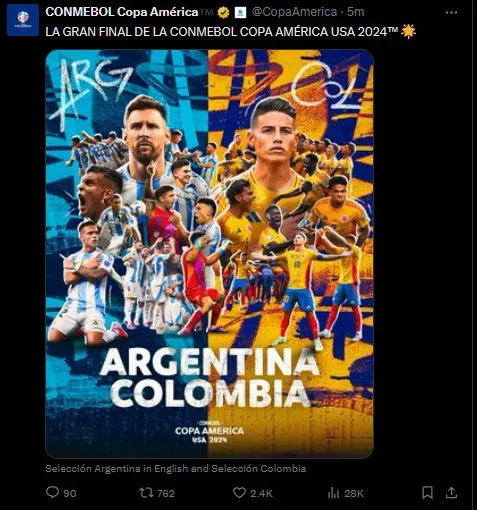Screen dimensions: 477x510
Task: Open the CONMEBOL Copa América profile avatar
Action: 23,20
